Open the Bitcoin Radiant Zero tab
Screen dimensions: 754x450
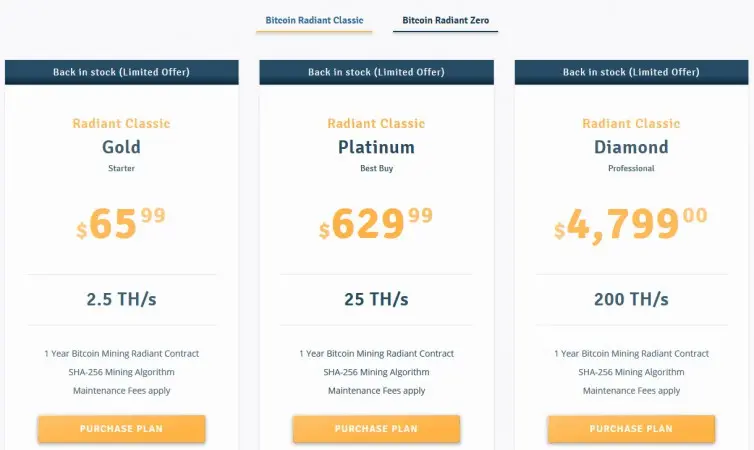coord(445,21)
